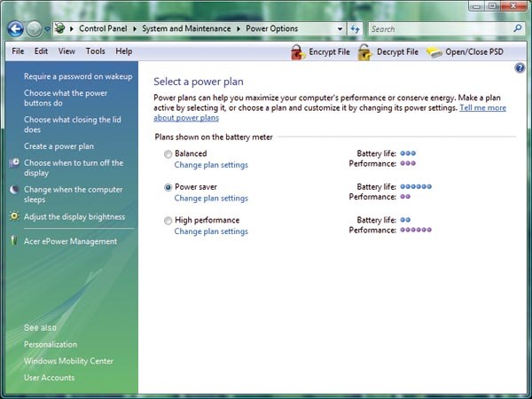Select the Balanced power plan radio button

pyautogui.click(x=168, y=154)
